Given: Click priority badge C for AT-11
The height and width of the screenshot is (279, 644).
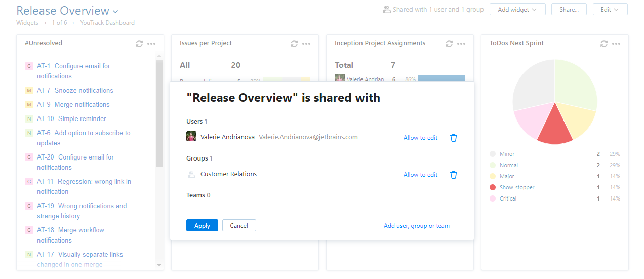Looking at the screenshot, I should [x=29, y=181].
